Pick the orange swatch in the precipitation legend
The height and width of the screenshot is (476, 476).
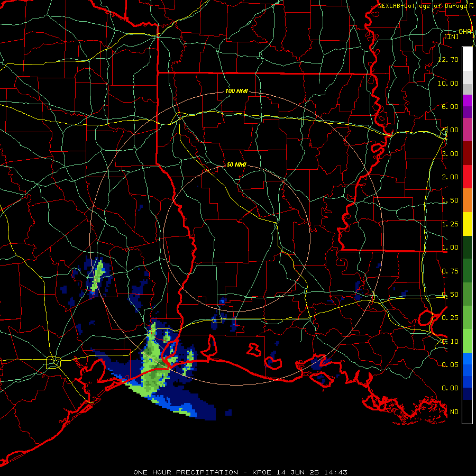(467, 200)
